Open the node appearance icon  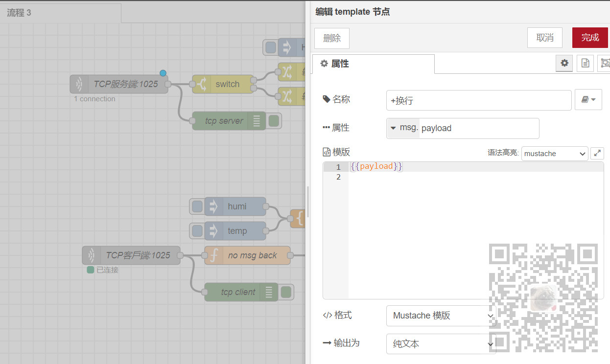(605, 63)
